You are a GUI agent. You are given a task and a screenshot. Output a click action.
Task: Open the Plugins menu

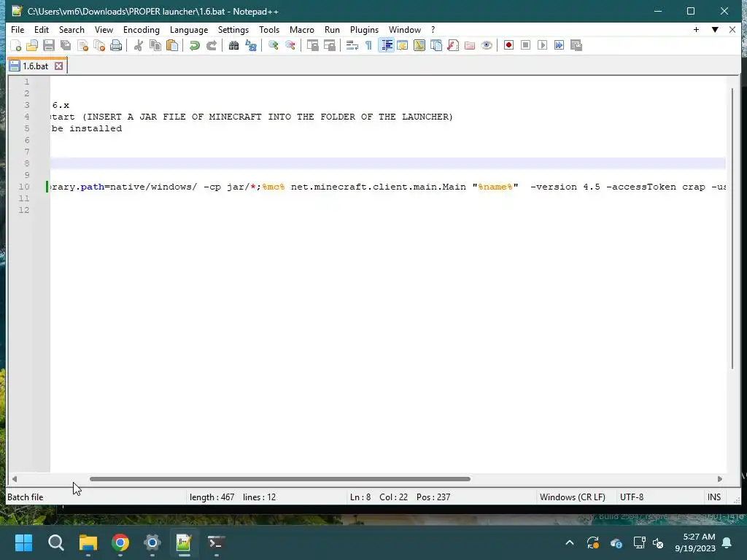pos(364,29)
